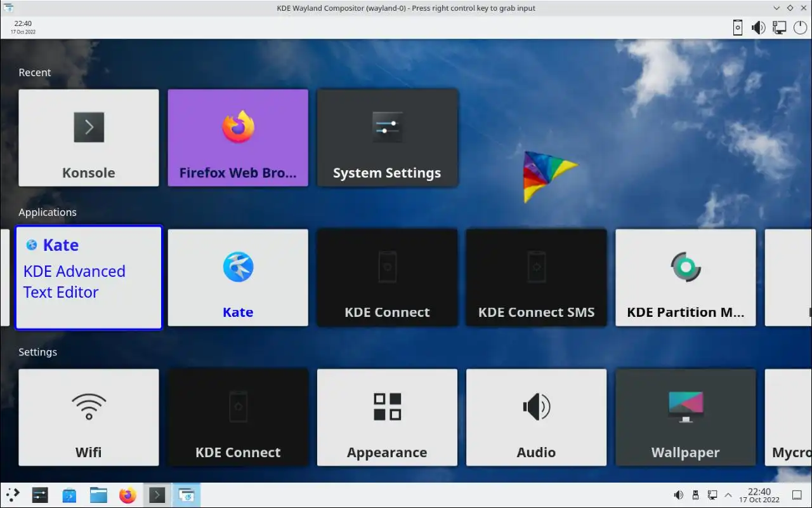Screen dimensions: 812x508
Task: Open the Dolphin file manager taskbar icon
Action: [x=98, y=495]
